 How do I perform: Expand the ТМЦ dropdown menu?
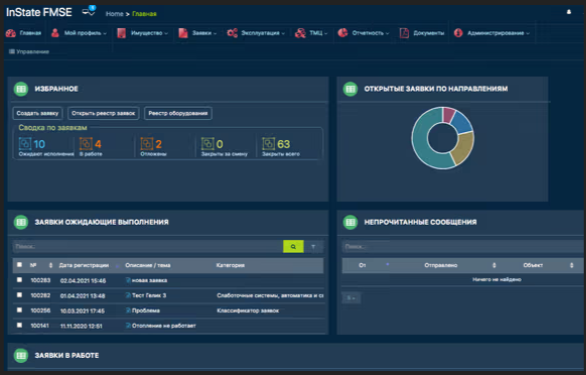click(326, 33)
